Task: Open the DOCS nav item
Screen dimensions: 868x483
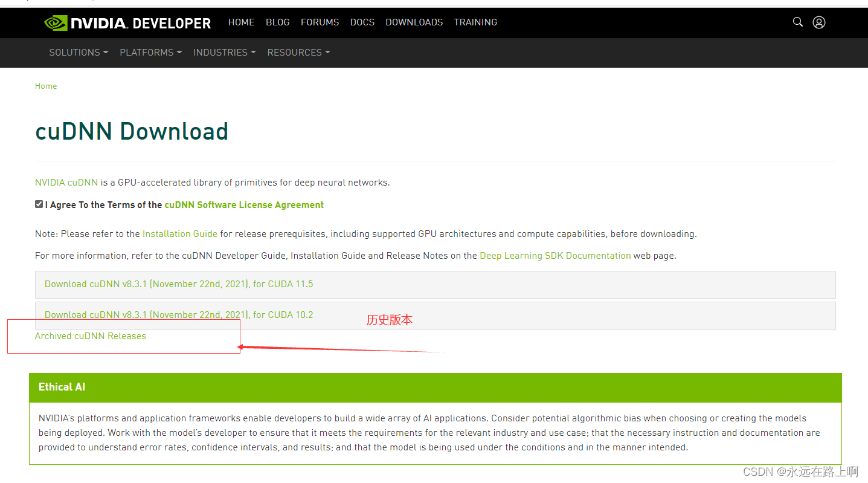Action: pyautogui.click(x=362, y=22)
